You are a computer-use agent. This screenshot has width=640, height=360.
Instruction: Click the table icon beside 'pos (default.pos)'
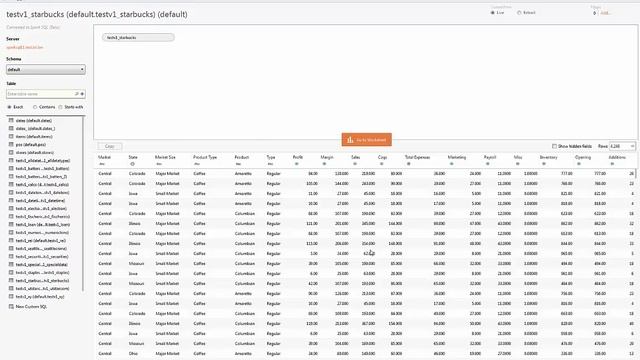(11, 144)
